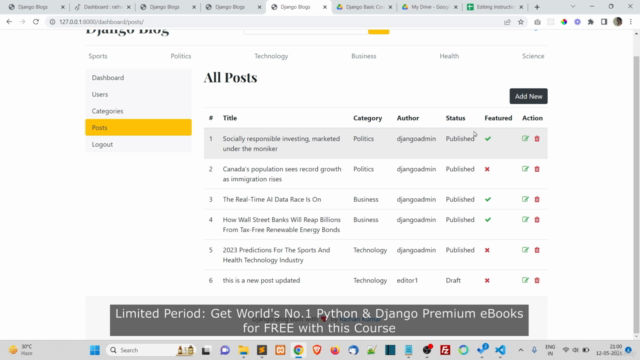Screen dimensions: 640x360
Task: Go back to previous page
Action: [9, 22]
